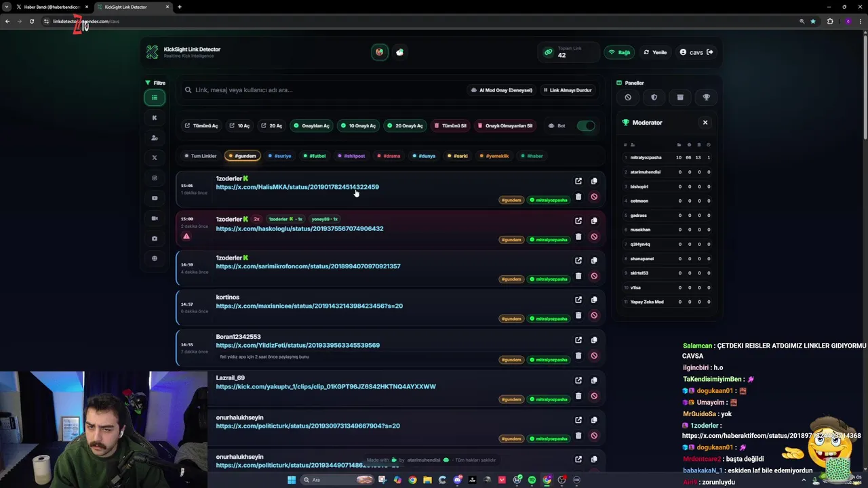868x488 pixels.
Task: Delete the HalisMKA link entry
Action: point(578,197)
